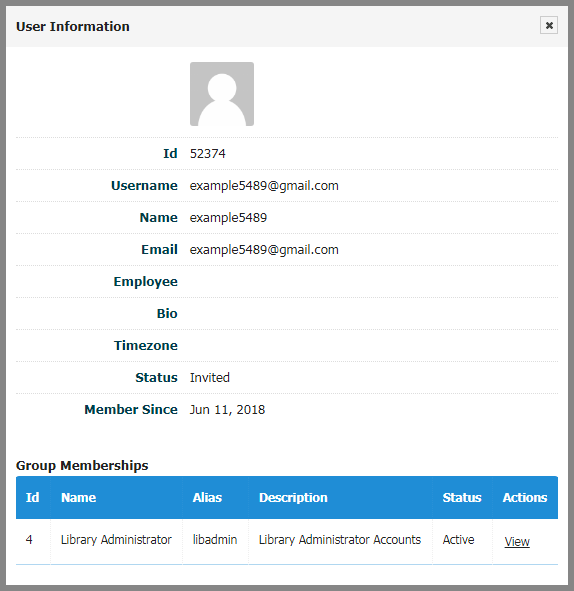Click the group Id cell showing 4
The width and height of the screenshot is (574, 591).
click(x=32, y=540)
